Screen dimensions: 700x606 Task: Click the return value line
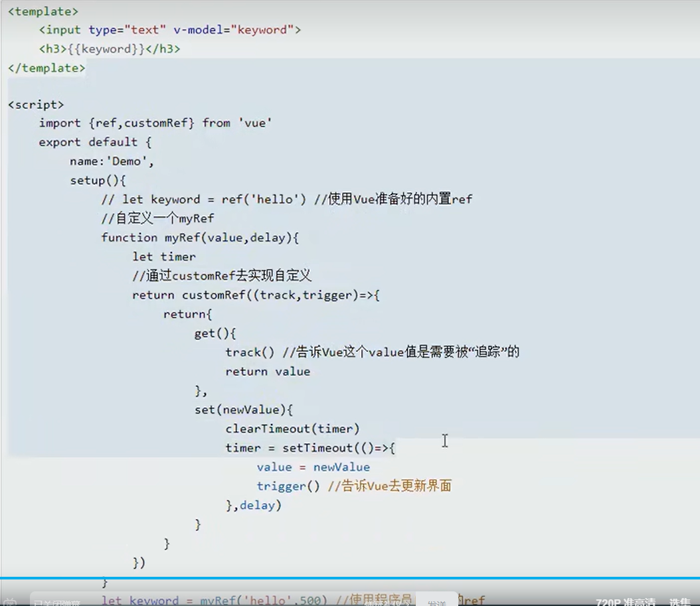[x=268, y=372]
